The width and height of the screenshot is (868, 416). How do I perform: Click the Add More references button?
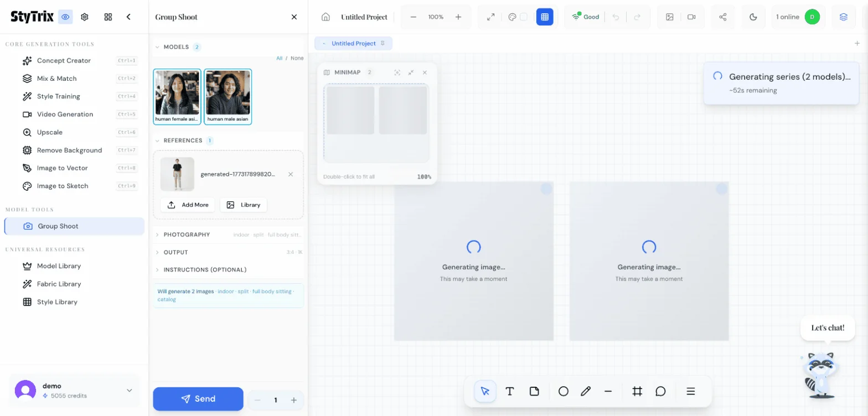[x=188, y=205]
